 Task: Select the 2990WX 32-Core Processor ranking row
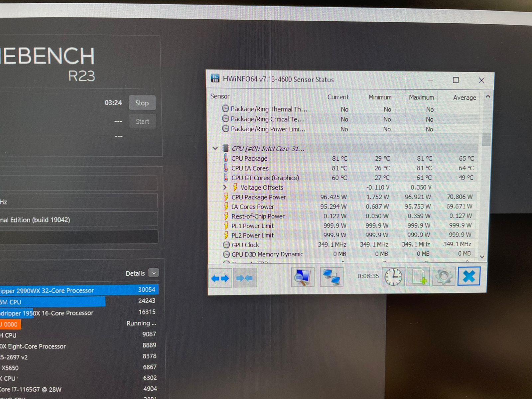coord(79,290)
